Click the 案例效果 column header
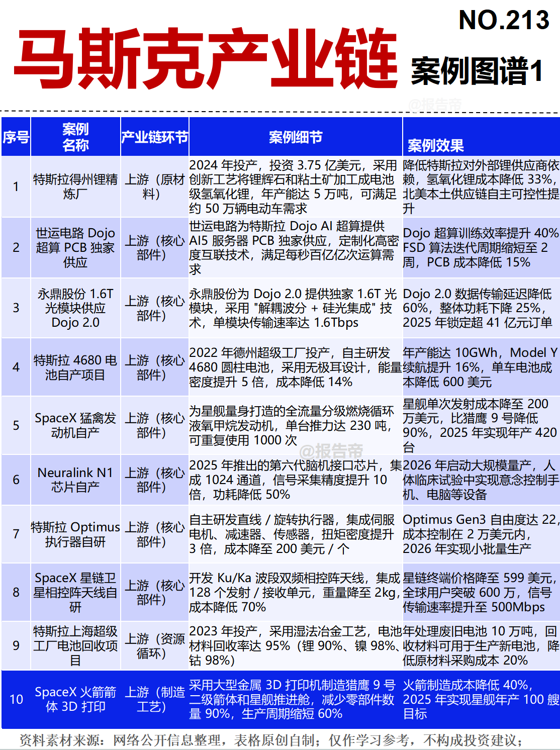The width and height of the screenshot is (560, 750). [481, 137]
